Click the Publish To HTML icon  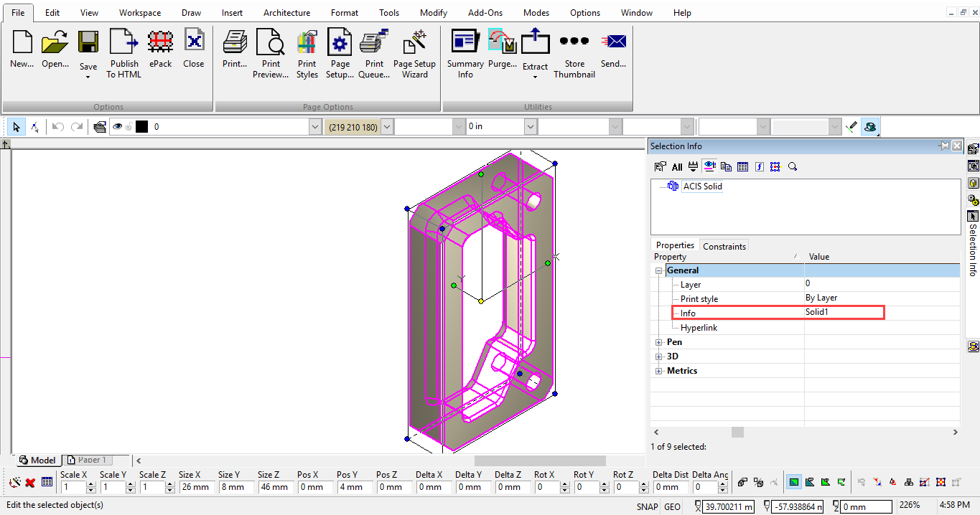(x=123, y=42)
